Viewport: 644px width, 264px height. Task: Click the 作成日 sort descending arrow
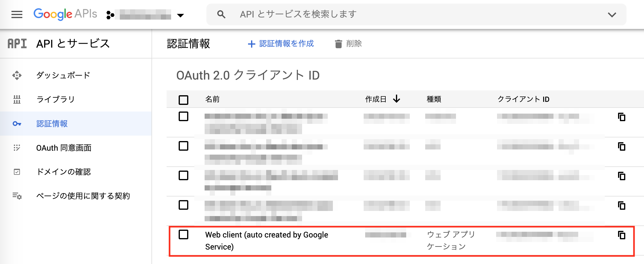397,99
